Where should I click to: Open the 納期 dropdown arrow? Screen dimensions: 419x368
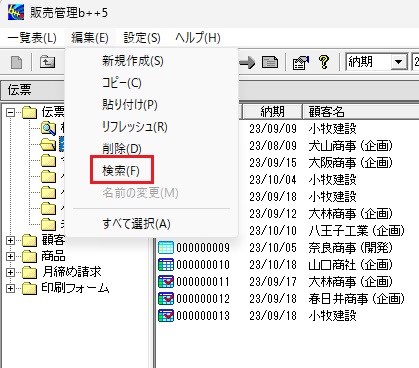[x=398, y=62]
